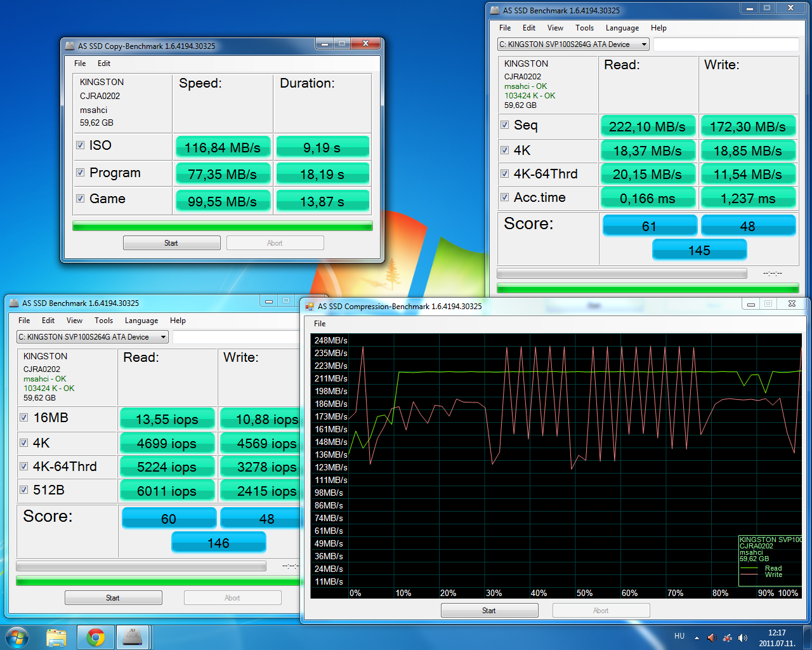The image size is (812, 650).
Task: Expand drive dropdown in the MB/s benchmark window
Action: [x=644, y=44]
